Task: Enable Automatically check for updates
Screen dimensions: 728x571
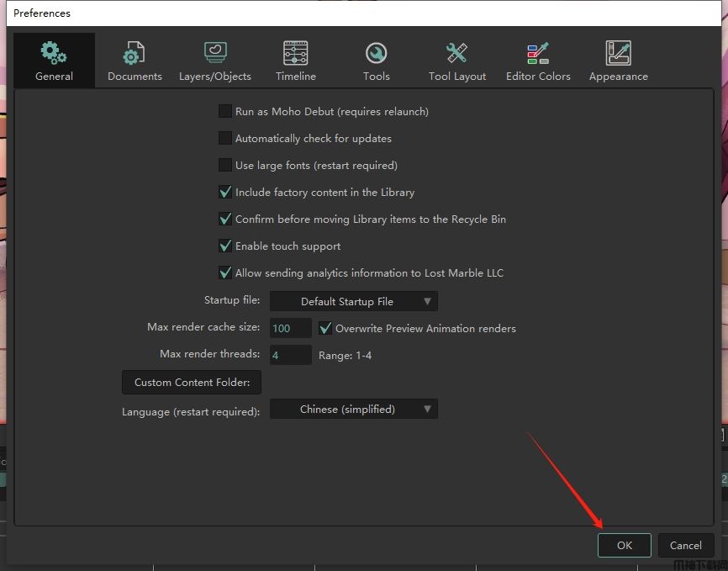Action: 225,138
